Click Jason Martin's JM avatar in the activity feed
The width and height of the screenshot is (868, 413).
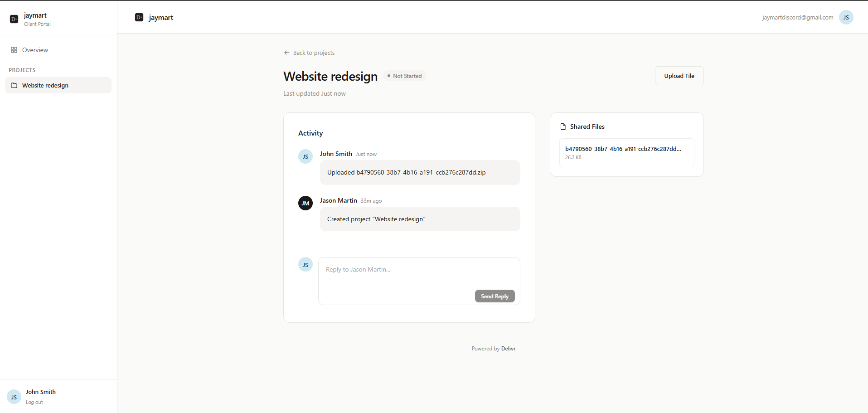pyautogui.click(x=305, y=203)
